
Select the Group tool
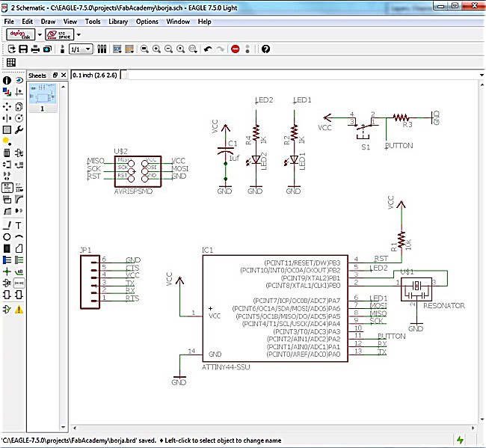[7, 129]
